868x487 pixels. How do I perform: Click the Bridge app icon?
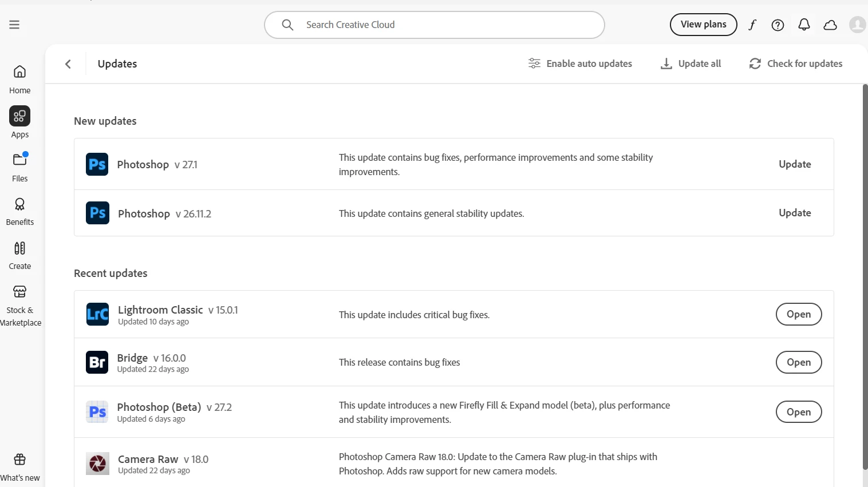97,362
